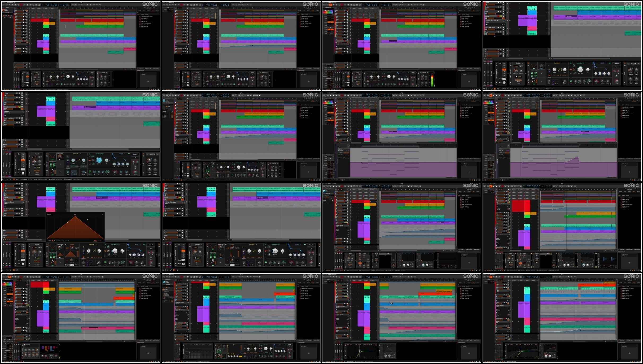This screenshot has height=364, width=643.
Task: Select the pointer tool in the curve editor popup
Action: (53, 240)
